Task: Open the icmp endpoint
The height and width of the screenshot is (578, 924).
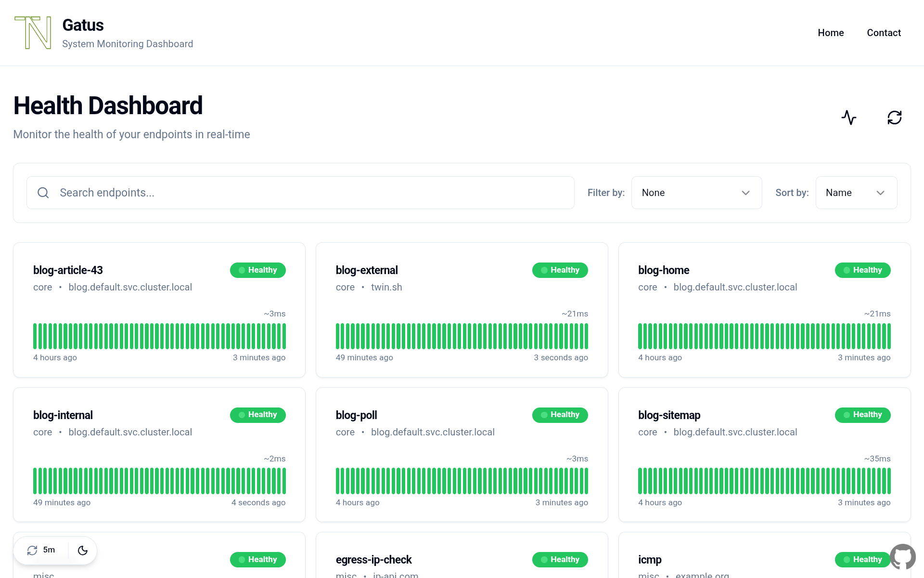Action: pos(650,560)
